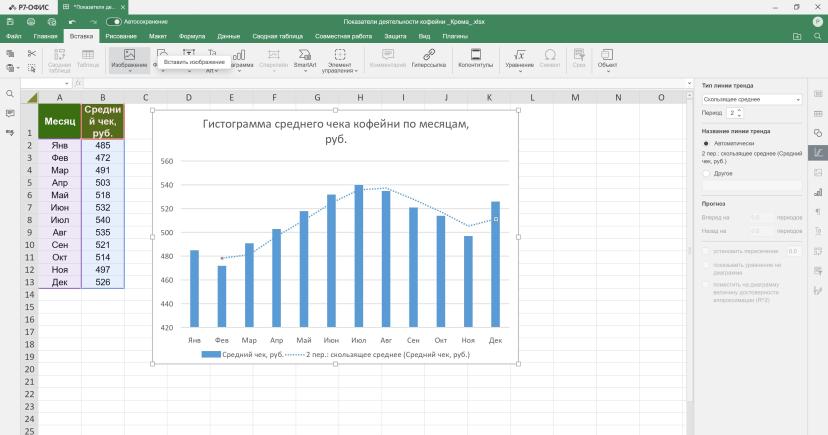
Task: Open bar chart settings icon in right sidebar
Action: tap(818, 192)
